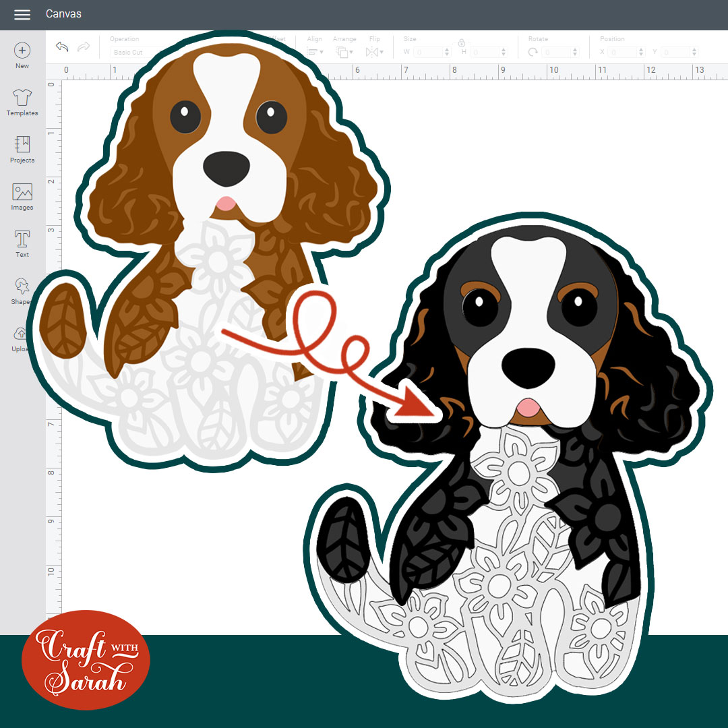Viewport: 728px width, 728px height.
Task: Adjust the Y position stepper arrows
Action: (694, 53)
